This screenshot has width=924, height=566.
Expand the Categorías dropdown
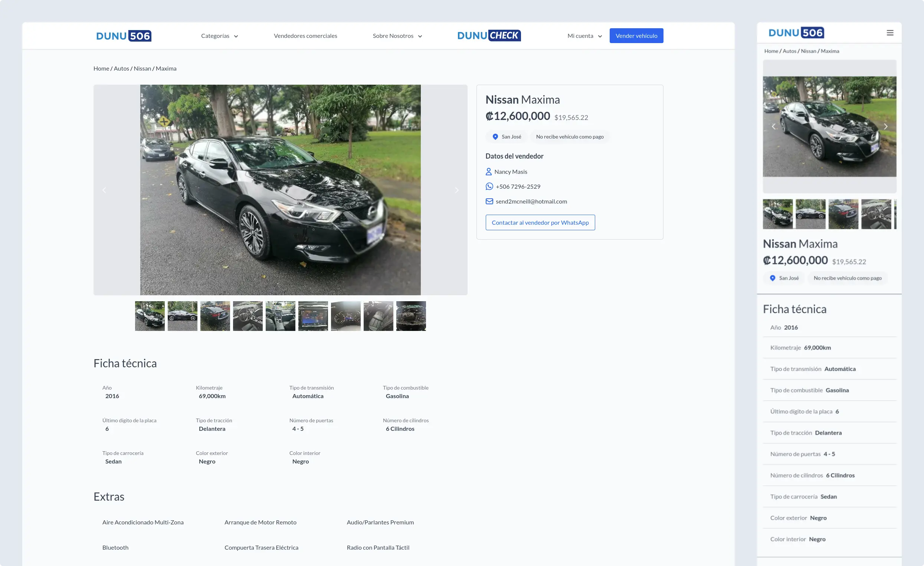tap(219, 36)
